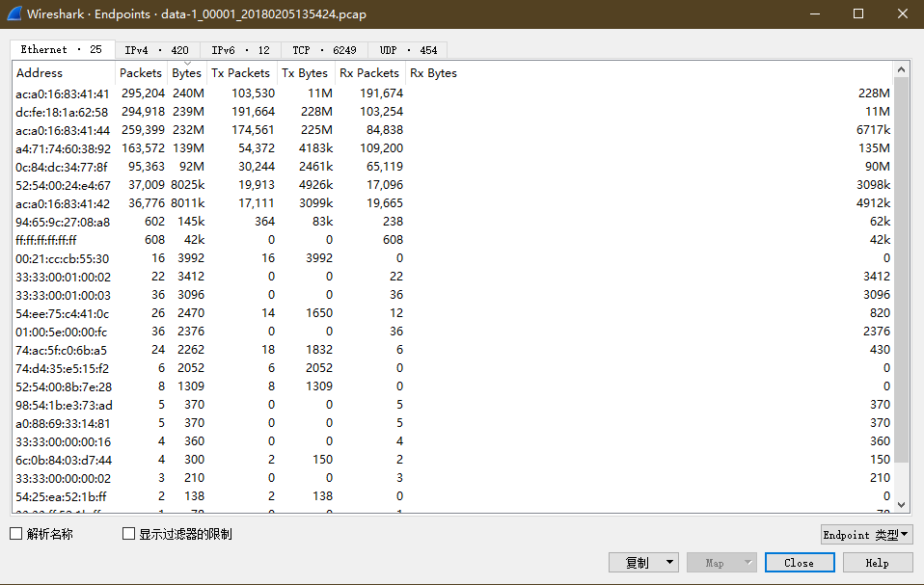Click the 191,664 Tx Packets cell
The width and height of the screenshot is (924, 585).
click(x=253, y=111)
